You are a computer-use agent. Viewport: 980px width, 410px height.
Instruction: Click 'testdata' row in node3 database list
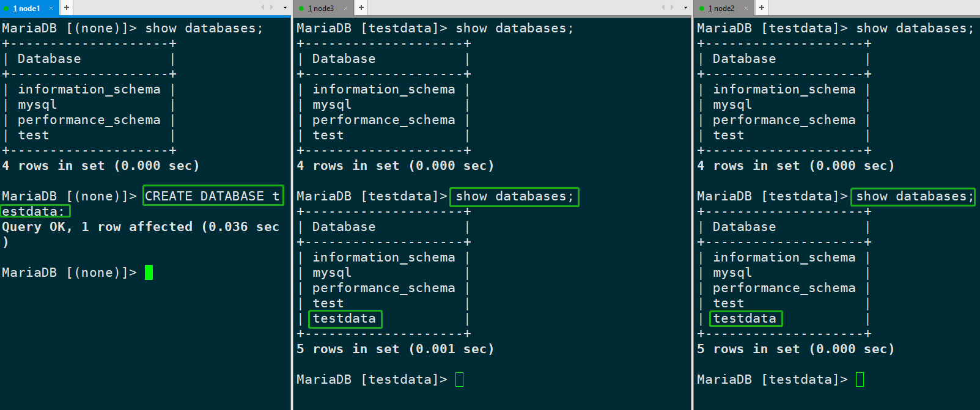pos(344,318)
